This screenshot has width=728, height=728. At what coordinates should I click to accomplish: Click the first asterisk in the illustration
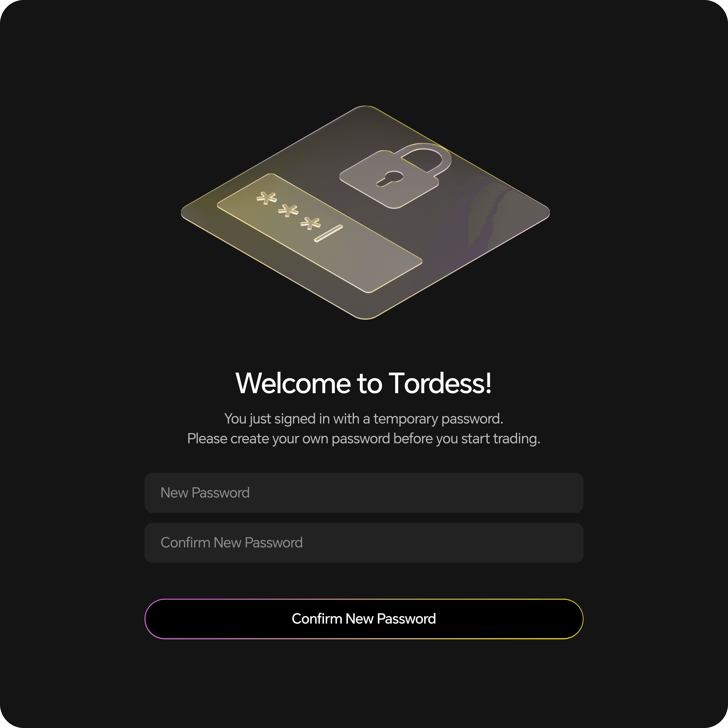[267, 198]
